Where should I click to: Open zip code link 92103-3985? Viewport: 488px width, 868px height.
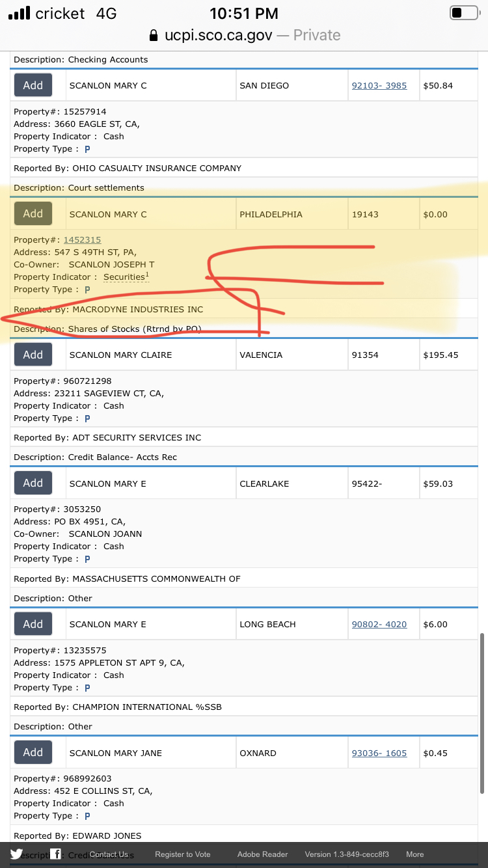pos(379,85)
